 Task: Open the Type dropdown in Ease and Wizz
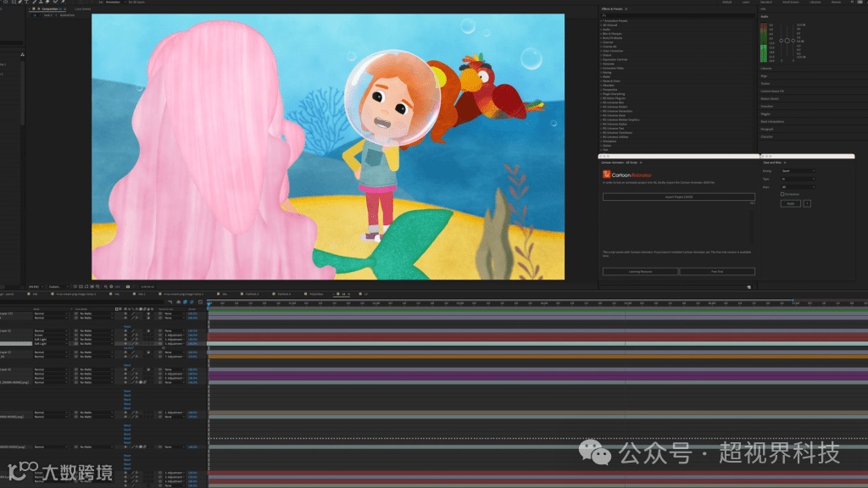point(798,180)
